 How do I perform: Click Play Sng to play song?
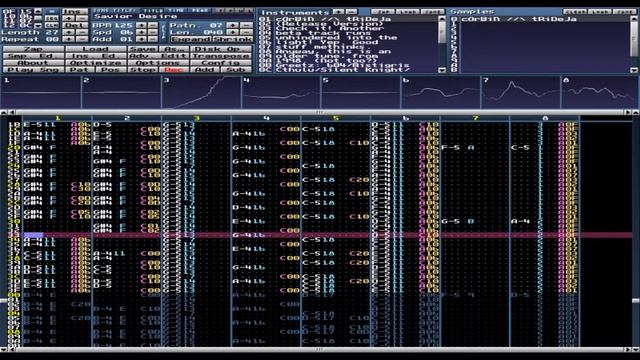(33, 70)
